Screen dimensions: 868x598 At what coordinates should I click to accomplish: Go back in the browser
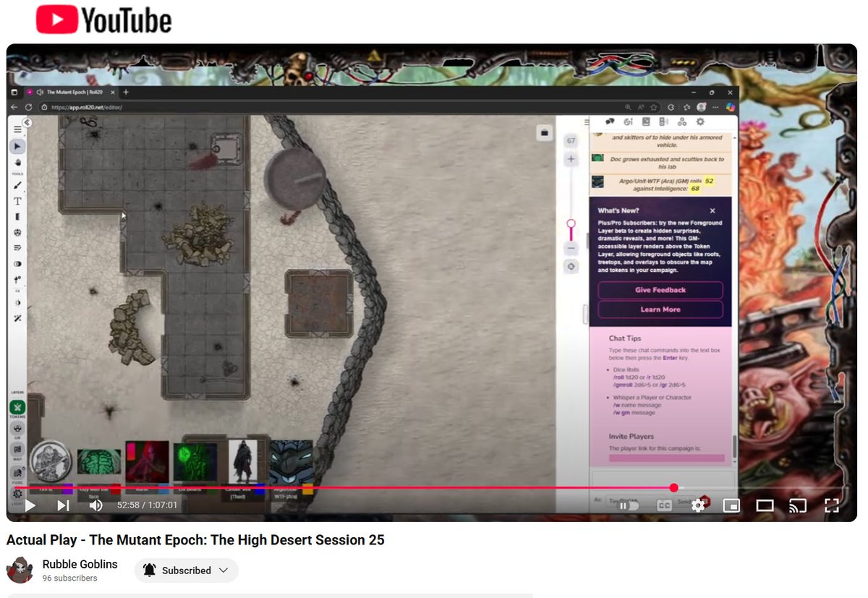14,107
